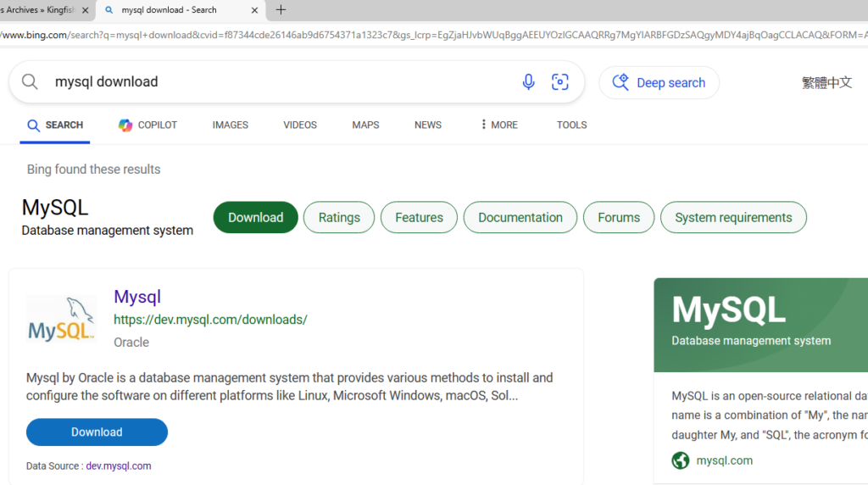The height and width of the screenshot is (485, 868).
Task: Open the mysql.com link in knowledge panel
Action: [724, 460]
